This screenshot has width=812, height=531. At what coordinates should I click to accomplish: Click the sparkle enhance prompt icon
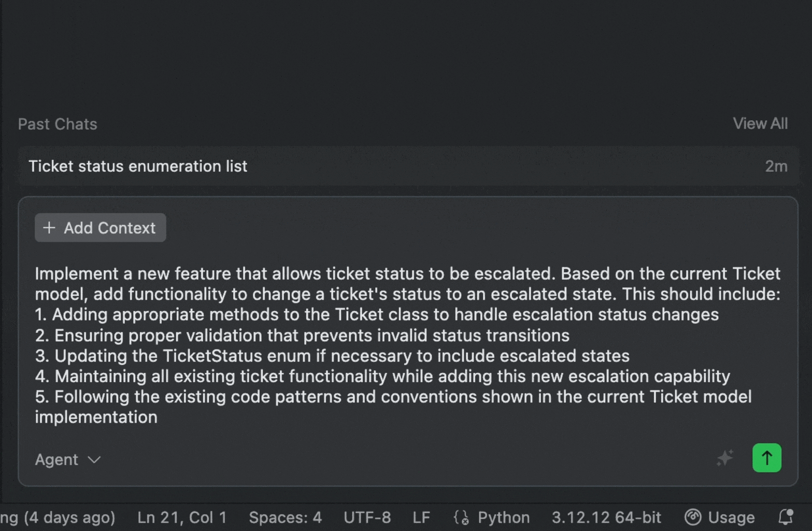(725, 458)
